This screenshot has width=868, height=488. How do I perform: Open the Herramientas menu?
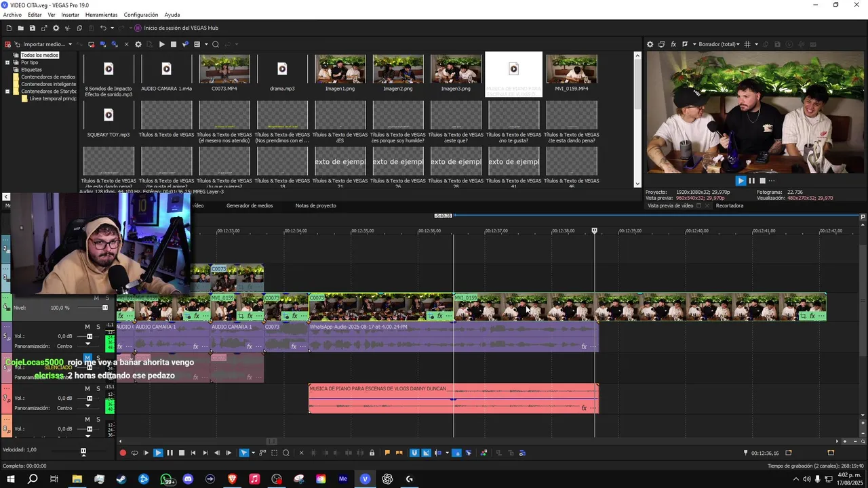tap(101, 15)
